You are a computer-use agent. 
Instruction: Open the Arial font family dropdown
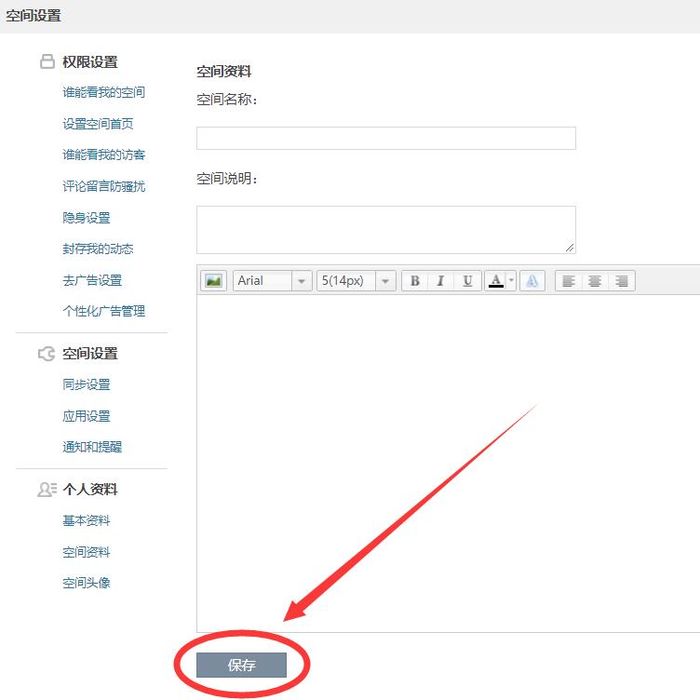[x=272, y=281]
